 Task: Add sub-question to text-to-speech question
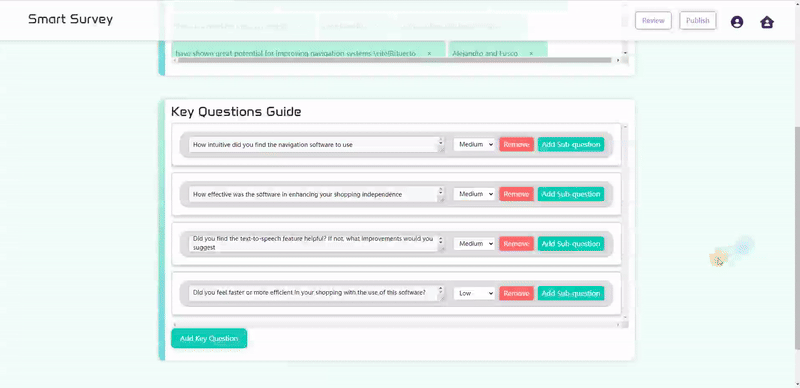click(571, 244)
